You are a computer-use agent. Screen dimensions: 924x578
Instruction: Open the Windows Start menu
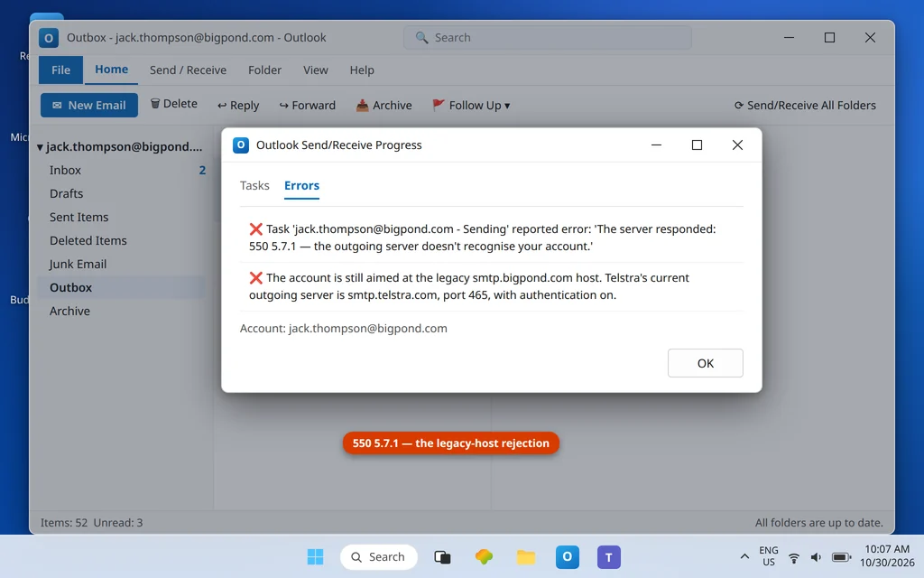point(315,556)
